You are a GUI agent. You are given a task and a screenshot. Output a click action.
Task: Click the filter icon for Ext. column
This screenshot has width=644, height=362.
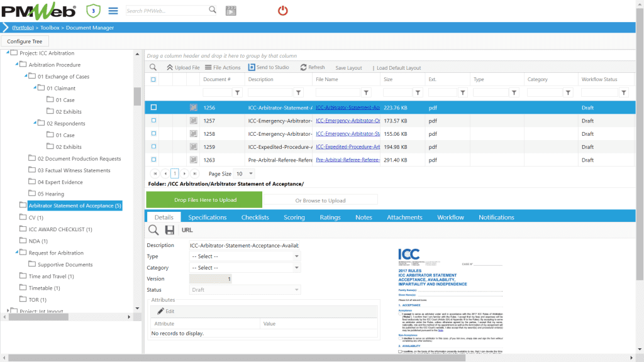(463, 93)
